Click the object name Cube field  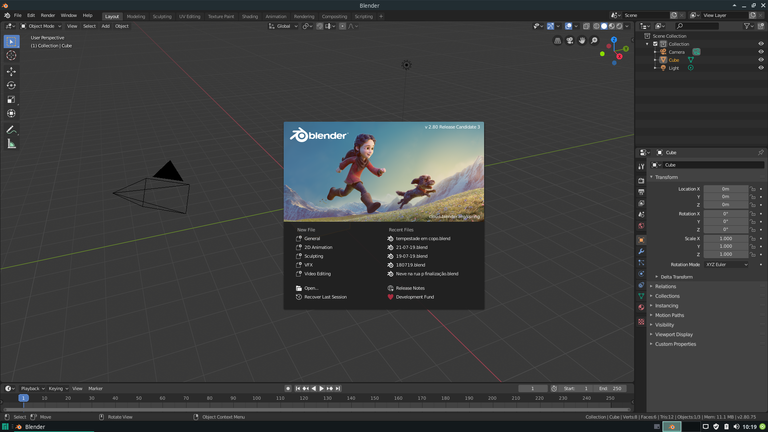tap(712, 165)
